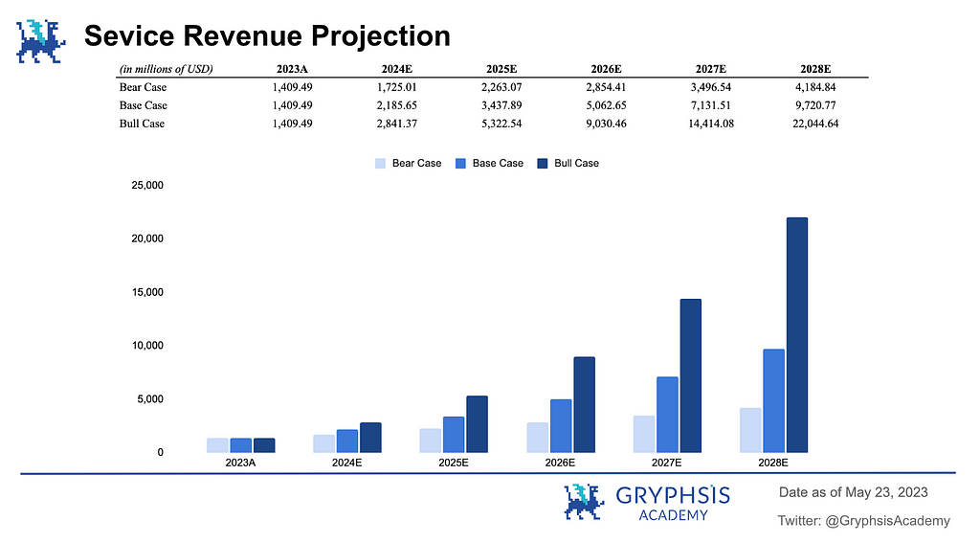Click the 22,044.64 table value

pyautogui.click(x=815, y=124)
